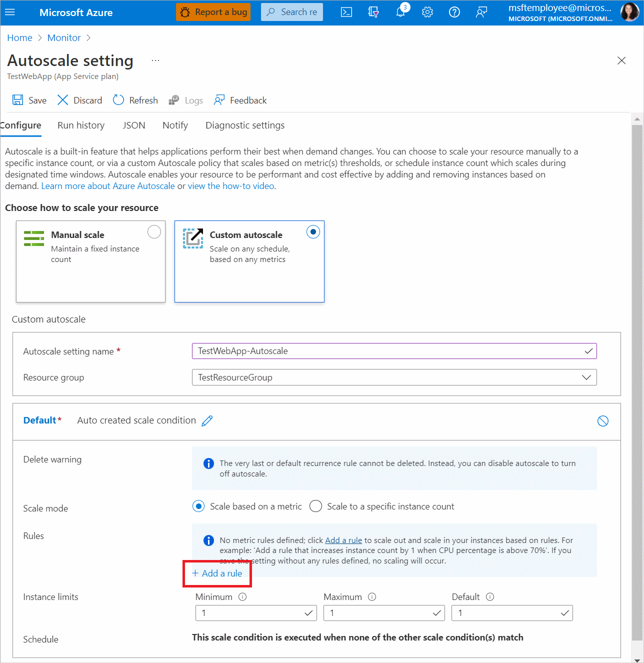644x663 pixels.
Task: Select the Custom autoscale radio option
Action: tap(313, 232)
